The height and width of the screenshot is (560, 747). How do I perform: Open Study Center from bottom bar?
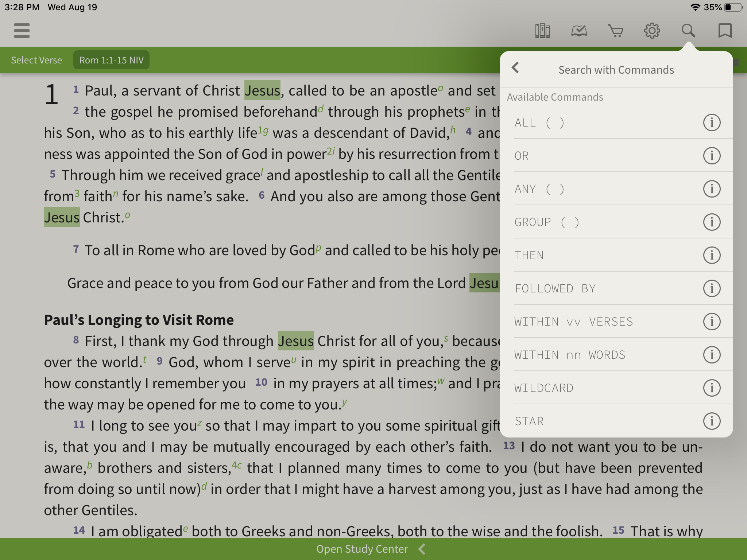click(x=362, y=549)
